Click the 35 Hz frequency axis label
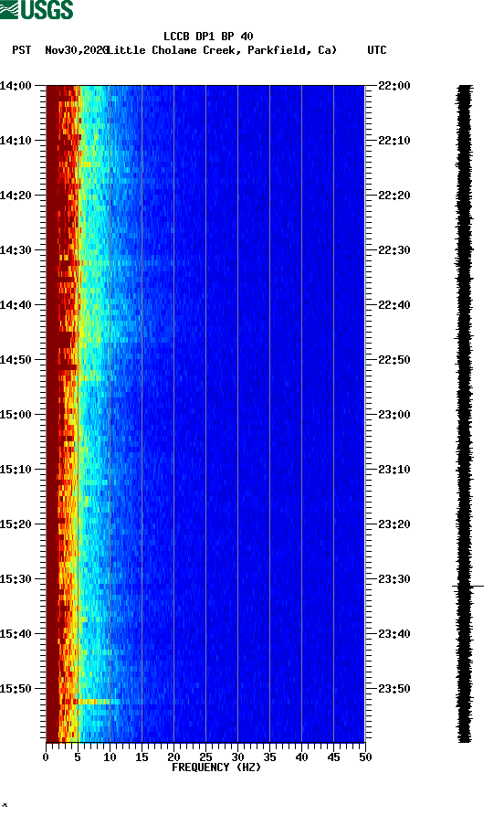504x815 pixels. (x=269, y=757)
